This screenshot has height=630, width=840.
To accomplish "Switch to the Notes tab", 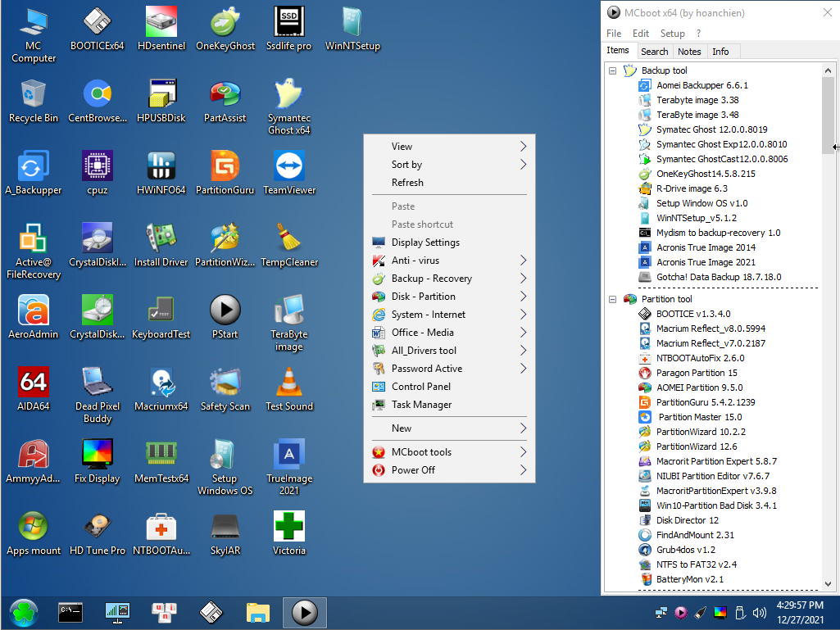I will pos(689,52).
